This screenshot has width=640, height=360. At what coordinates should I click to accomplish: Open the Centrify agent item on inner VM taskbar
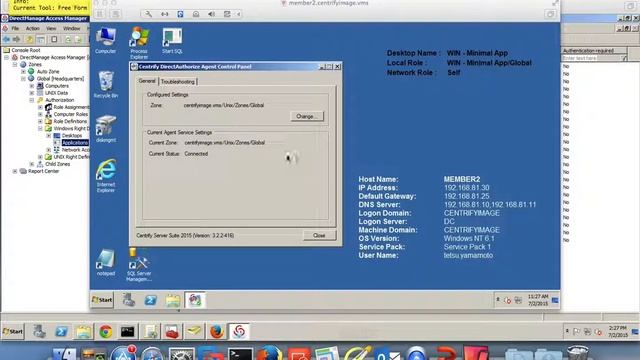pyautogui.click(x=195, y=300)
